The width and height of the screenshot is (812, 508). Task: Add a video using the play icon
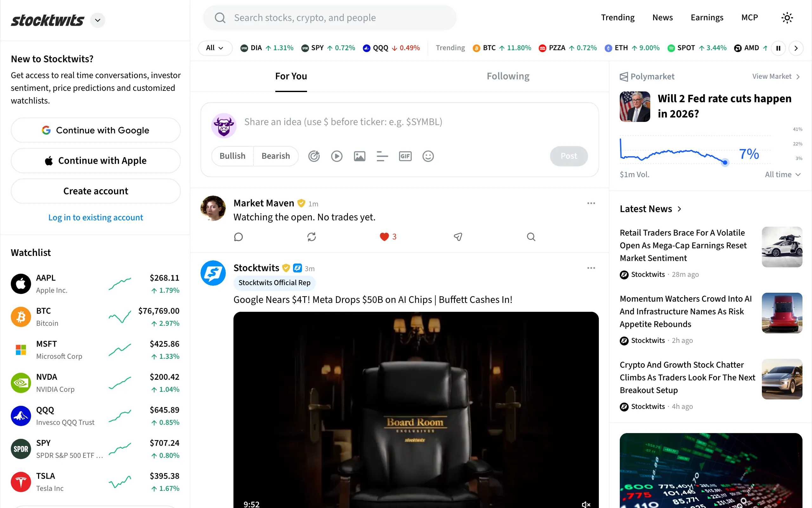click(337, 156)
